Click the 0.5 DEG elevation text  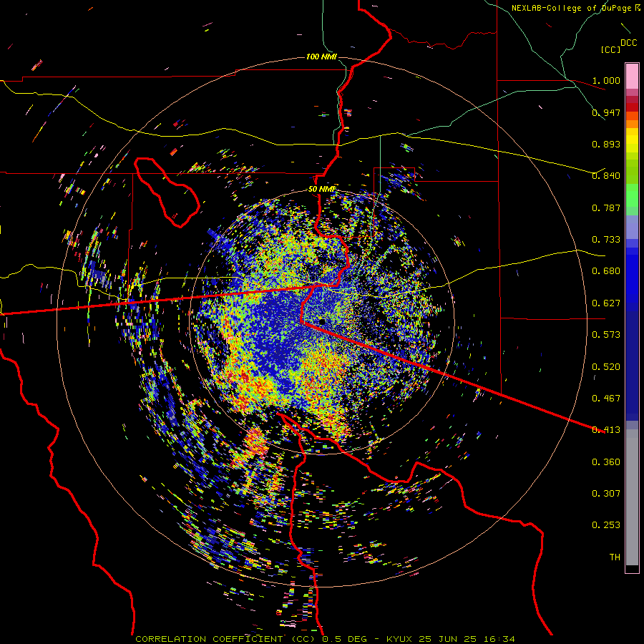tap(344, 639)
